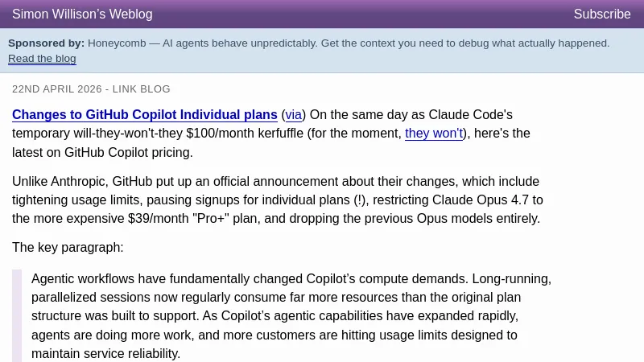Click the "Link blog" label
Screen dimensions: 644x362
142,89
